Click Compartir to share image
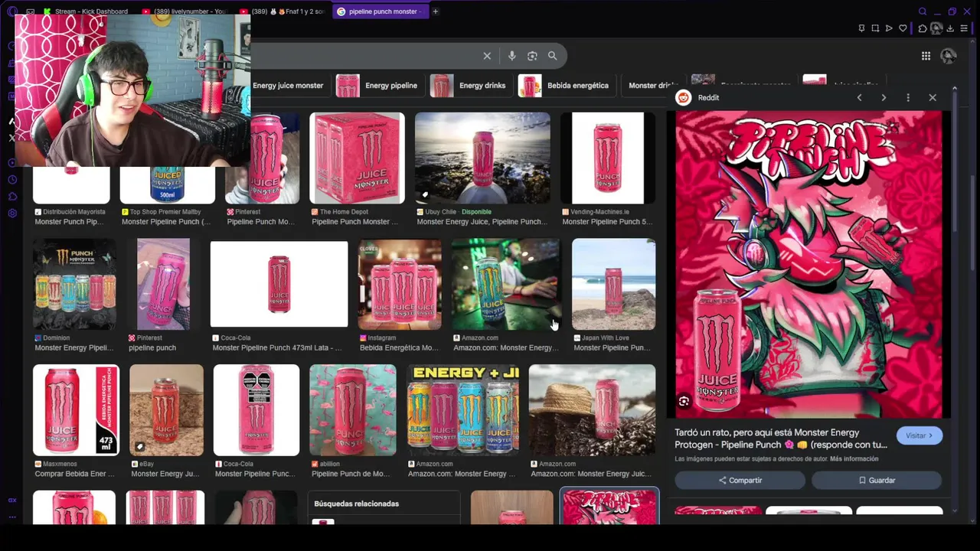Viewport: 980px width, 551px height. coord(740,481)
